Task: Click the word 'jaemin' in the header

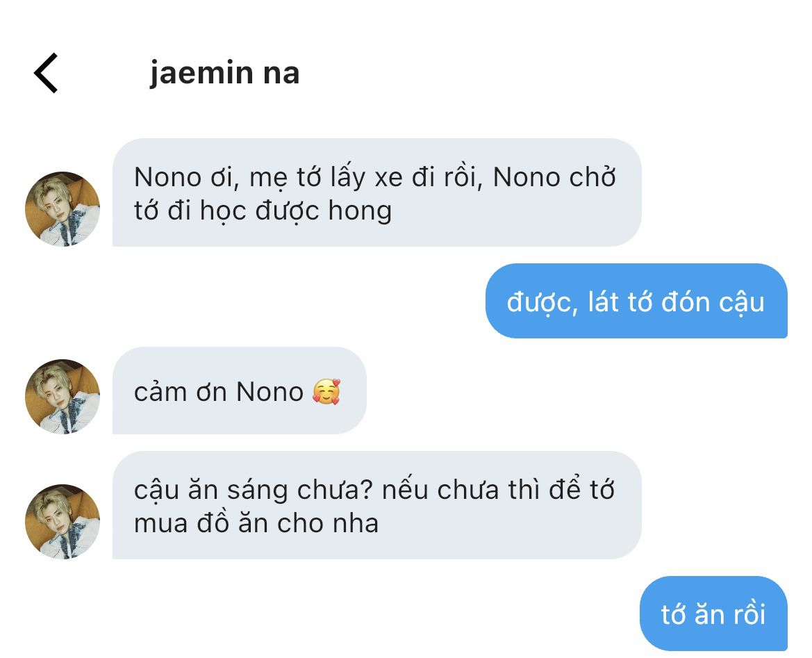Action: [202, 72]
